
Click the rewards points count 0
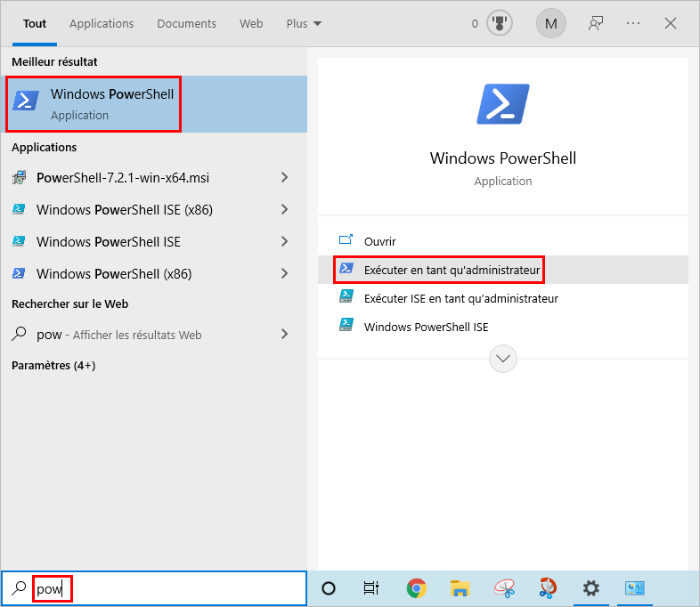pos(475,23)
